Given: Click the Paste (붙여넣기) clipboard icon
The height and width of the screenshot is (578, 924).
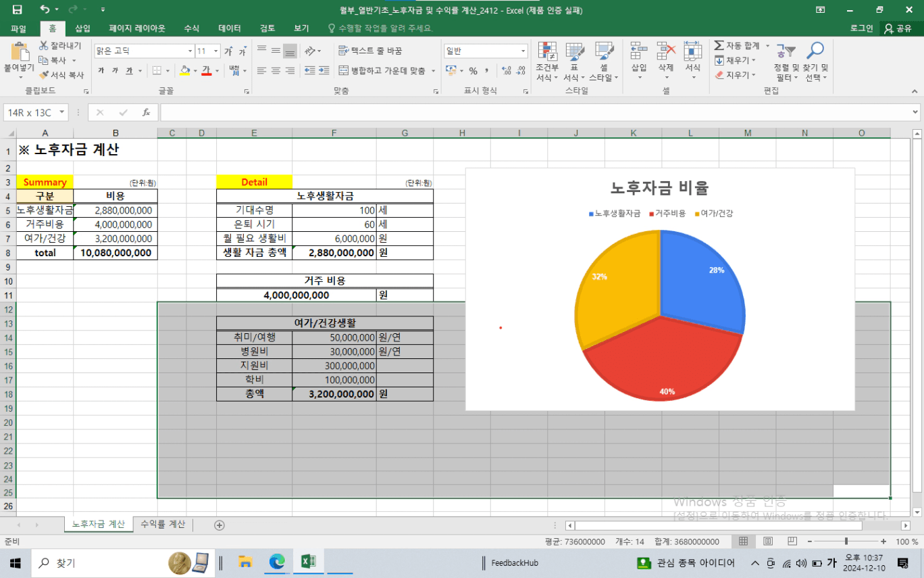Looking at the screenshot, I should (x=19, y=53).
